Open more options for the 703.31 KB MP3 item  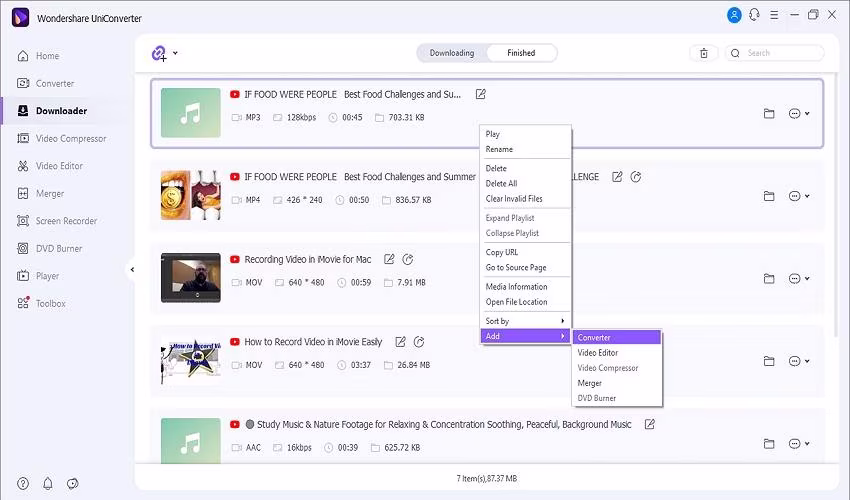point(799,114)
